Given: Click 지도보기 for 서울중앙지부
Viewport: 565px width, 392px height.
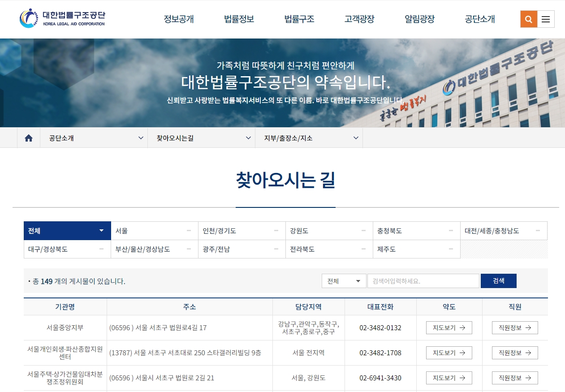Looking at the screenshot, I should (449, 327).
